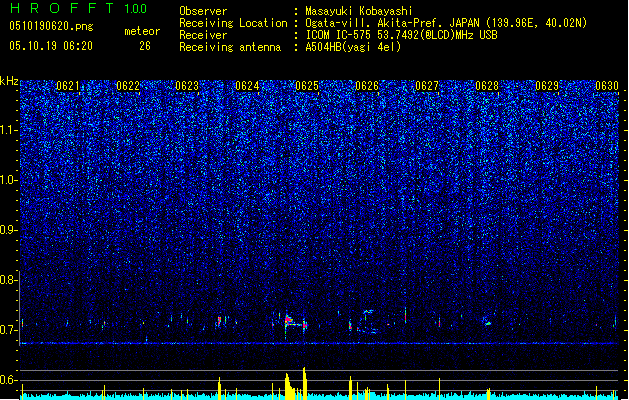
Task: Click the kHz axis unit label
Action: [9, 81]
